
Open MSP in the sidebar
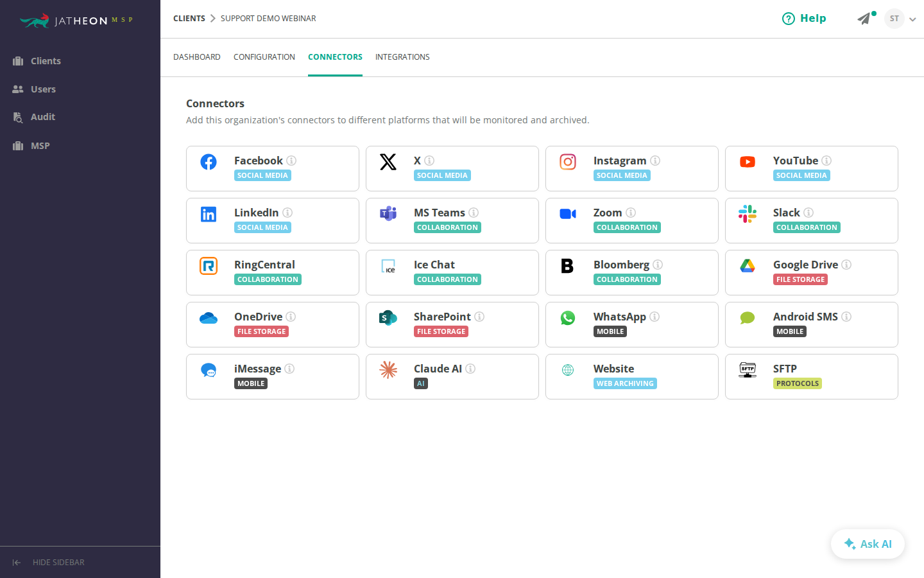[31, 146]
